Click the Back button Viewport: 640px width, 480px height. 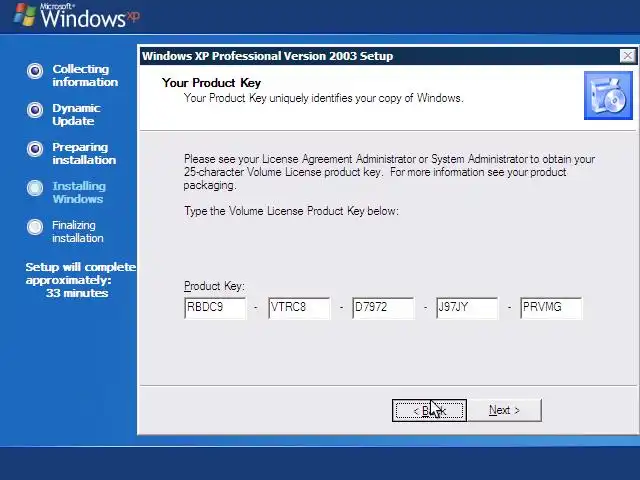429,410
